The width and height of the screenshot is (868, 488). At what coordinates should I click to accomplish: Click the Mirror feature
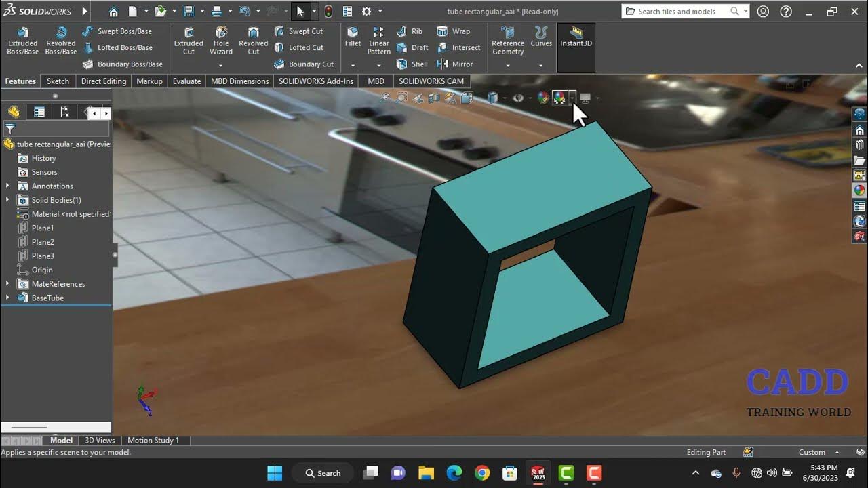tap(455, 64)
